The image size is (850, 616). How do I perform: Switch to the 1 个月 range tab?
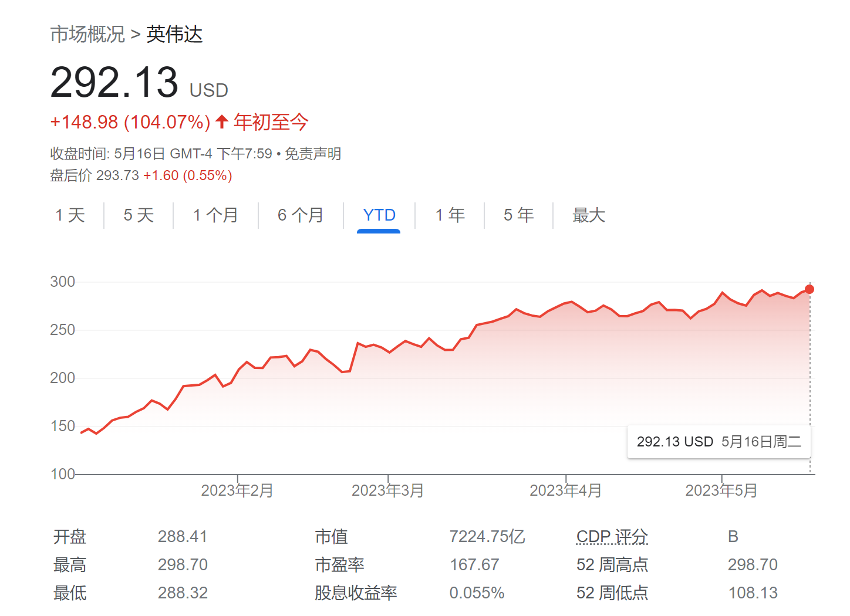[x=215, y=215]
